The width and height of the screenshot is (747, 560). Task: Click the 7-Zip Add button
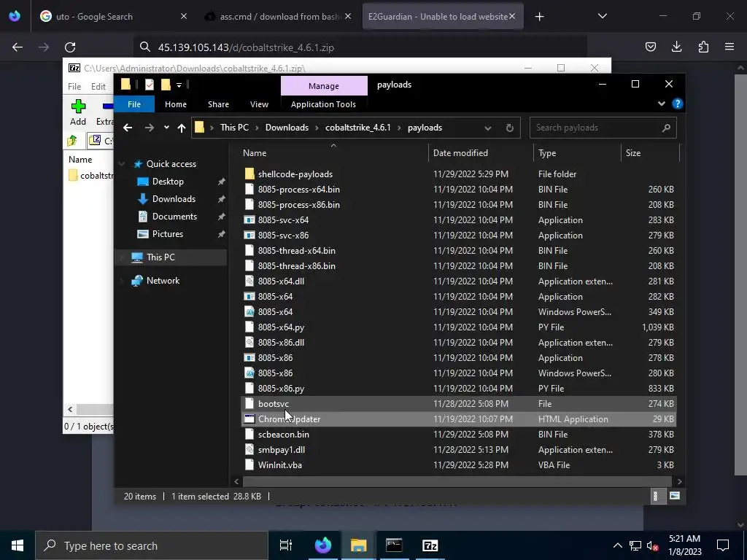(78, 112)
